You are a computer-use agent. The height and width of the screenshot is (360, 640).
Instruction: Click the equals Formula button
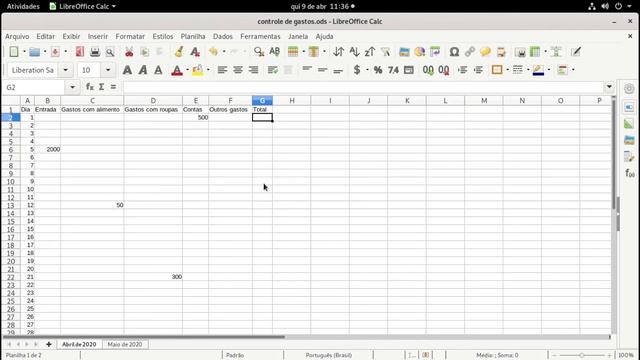[x=113, y=87]
